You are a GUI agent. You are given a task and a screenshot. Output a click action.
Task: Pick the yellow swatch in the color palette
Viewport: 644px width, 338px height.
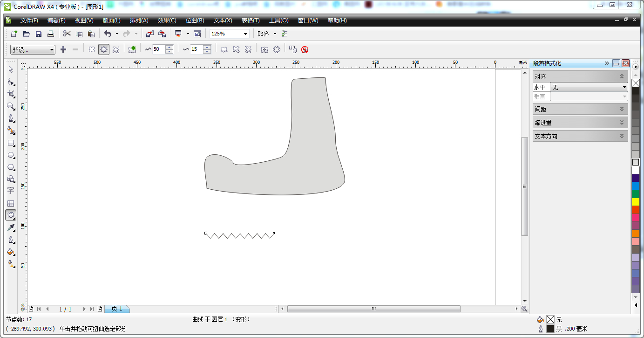click(x=636, y=202)
